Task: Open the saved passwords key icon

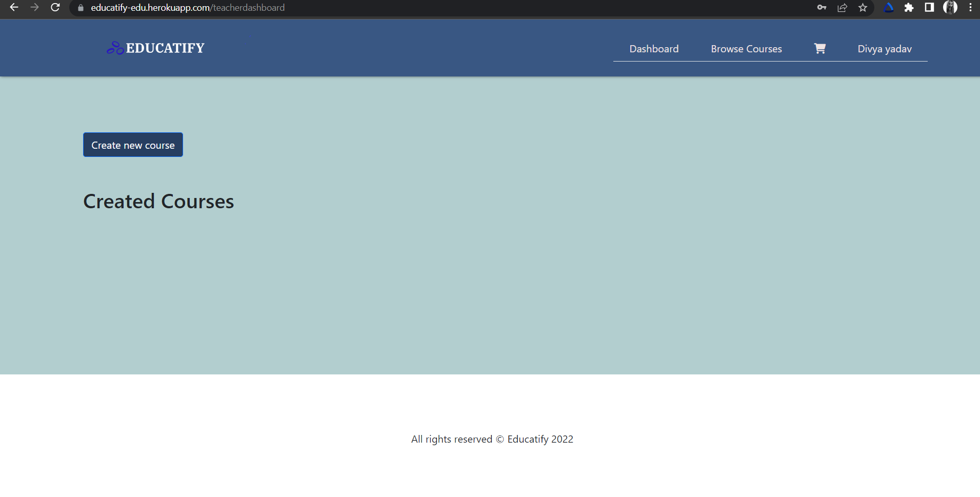Action: (822, 8)
